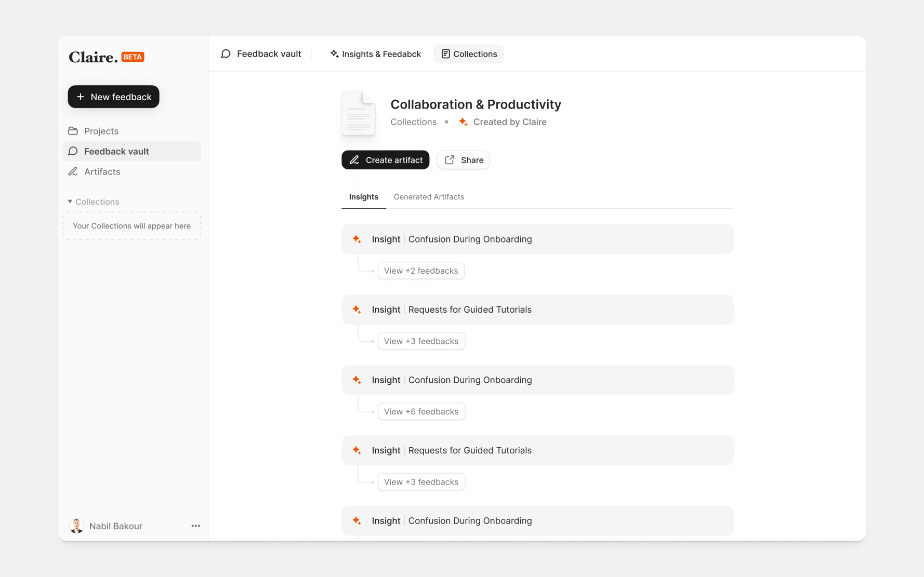Click the Artifacts pencil icon in sidebar
The height and width of the screenshot is (577, 924).
point(73,171)
